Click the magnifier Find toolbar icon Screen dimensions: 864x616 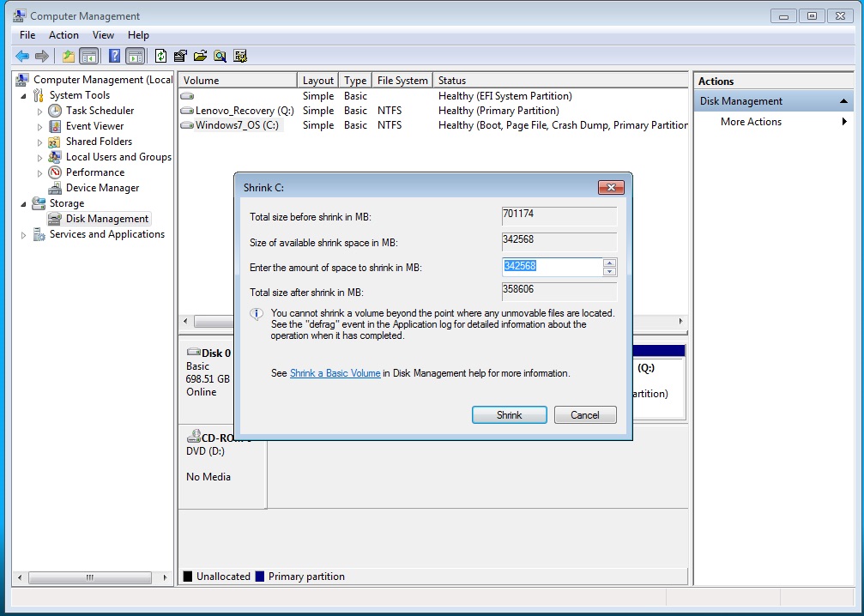pyautogui.click(x=220, y=56)
